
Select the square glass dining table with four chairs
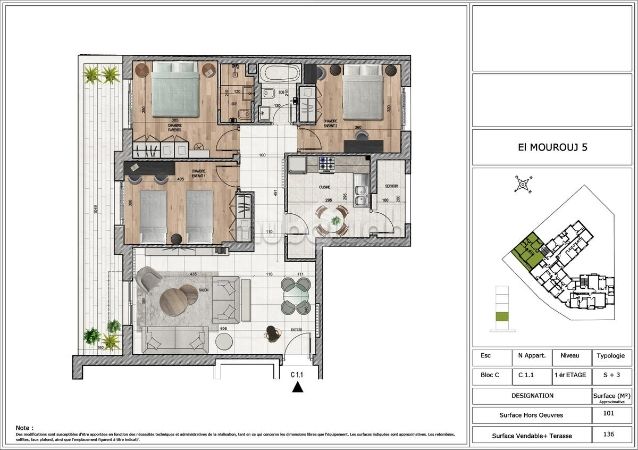coord(295,296)
